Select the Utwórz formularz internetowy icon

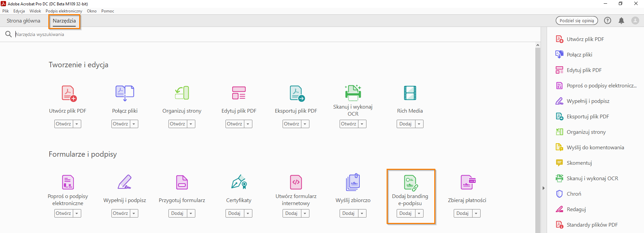coord(296,182)
